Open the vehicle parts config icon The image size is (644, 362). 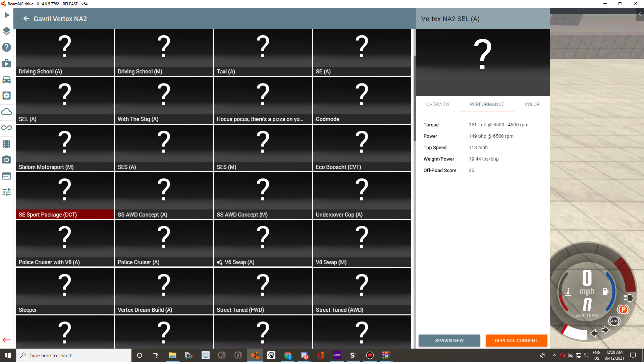pyautogui.click(x=7, y=96)
